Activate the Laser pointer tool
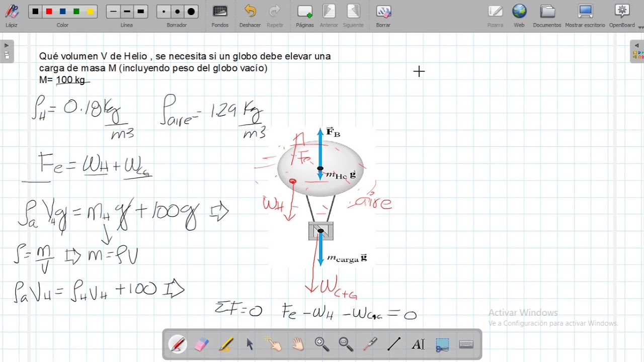The width and height of the screenshot is (644, 362). [x=370, y=344]
